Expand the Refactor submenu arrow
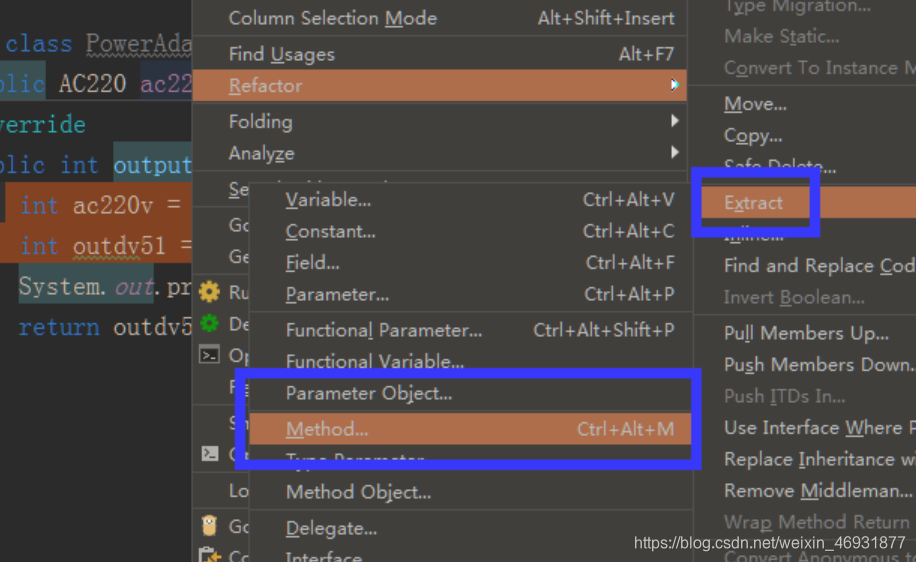Screen dimensions: 916x562 coord(675,85)
